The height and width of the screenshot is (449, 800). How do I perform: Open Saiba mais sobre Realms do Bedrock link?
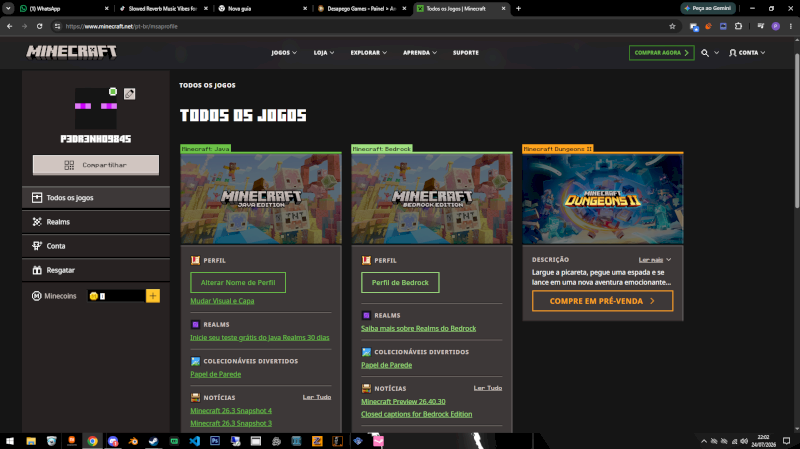(x=418, y=329)
